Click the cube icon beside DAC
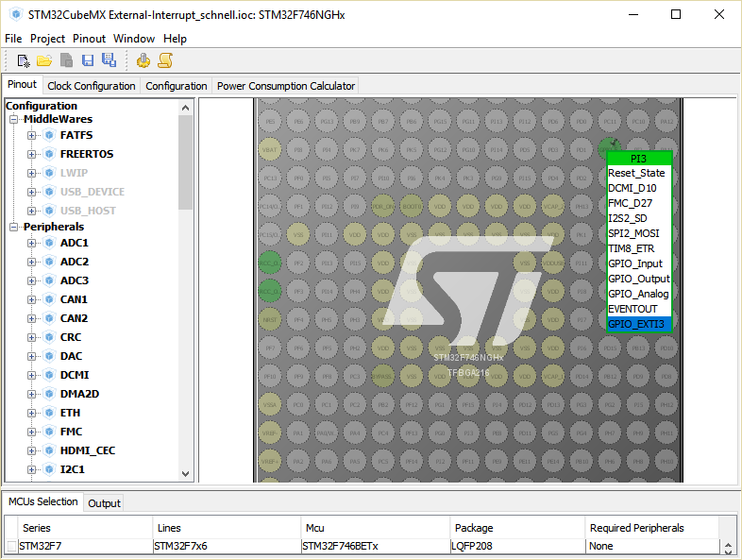742x560 pixels. [49, 356]
